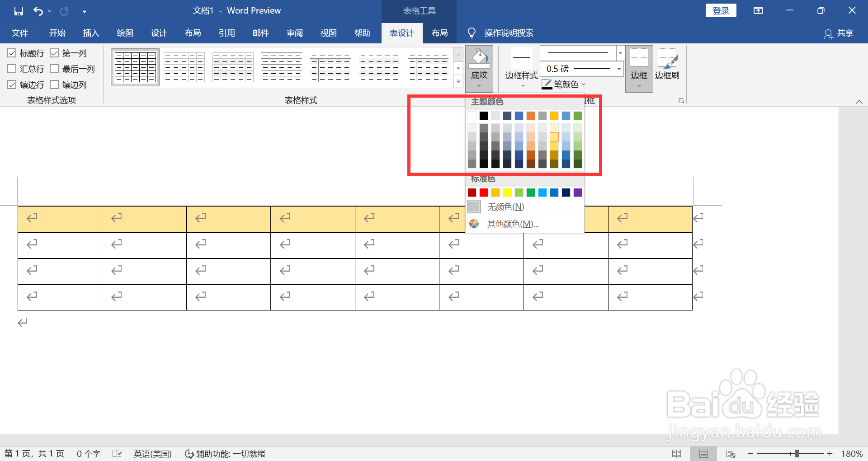Enable the 最后一列 checkbox
This screenshot has width=868, height=461.
pos(54,69)
